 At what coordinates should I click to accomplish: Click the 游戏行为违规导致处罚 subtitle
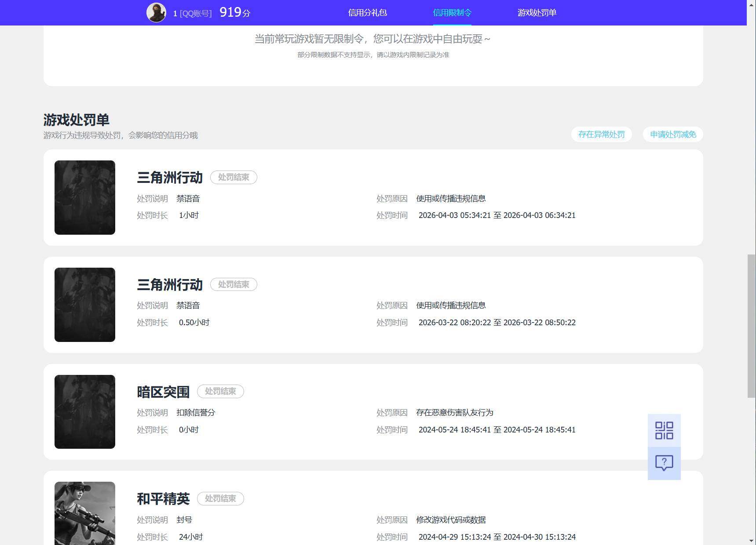(x=121, y=135)
